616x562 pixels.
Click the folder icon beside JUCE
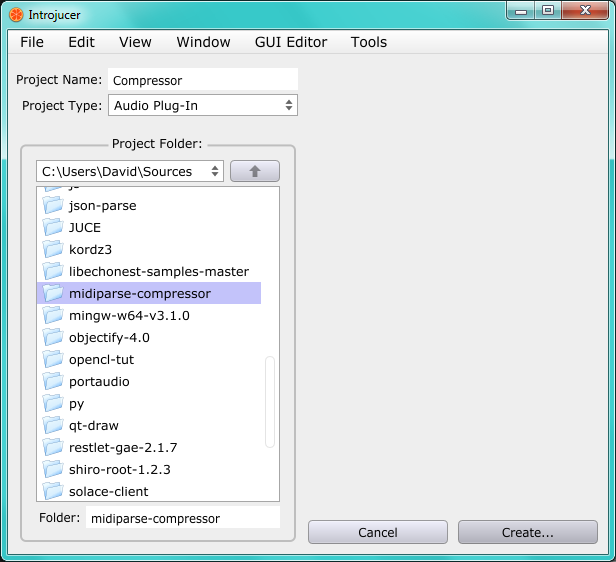pos(53,227)
